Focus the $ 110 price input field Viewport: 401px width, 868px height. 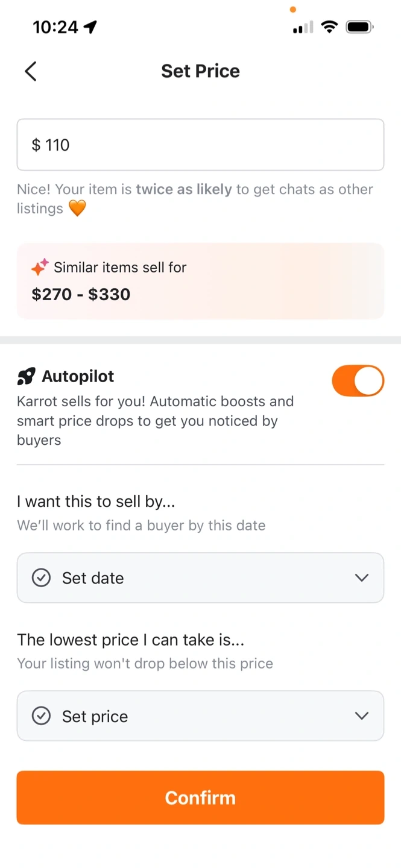[200, 145]
